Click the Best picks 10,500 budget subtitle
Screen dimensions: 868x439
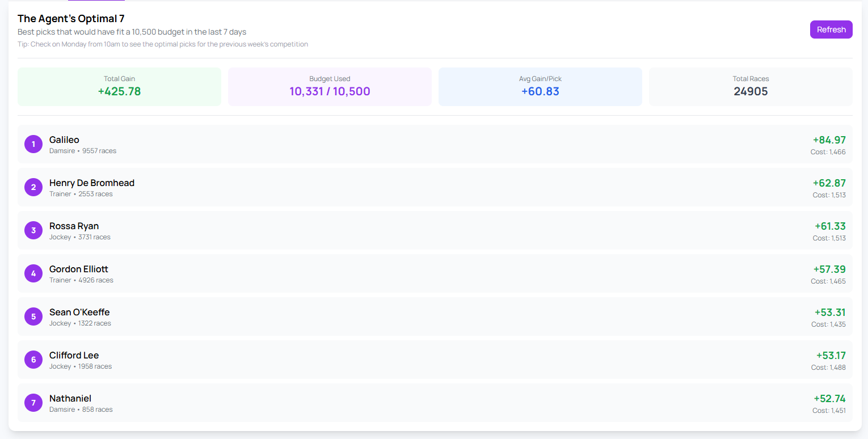pos(132,32)
